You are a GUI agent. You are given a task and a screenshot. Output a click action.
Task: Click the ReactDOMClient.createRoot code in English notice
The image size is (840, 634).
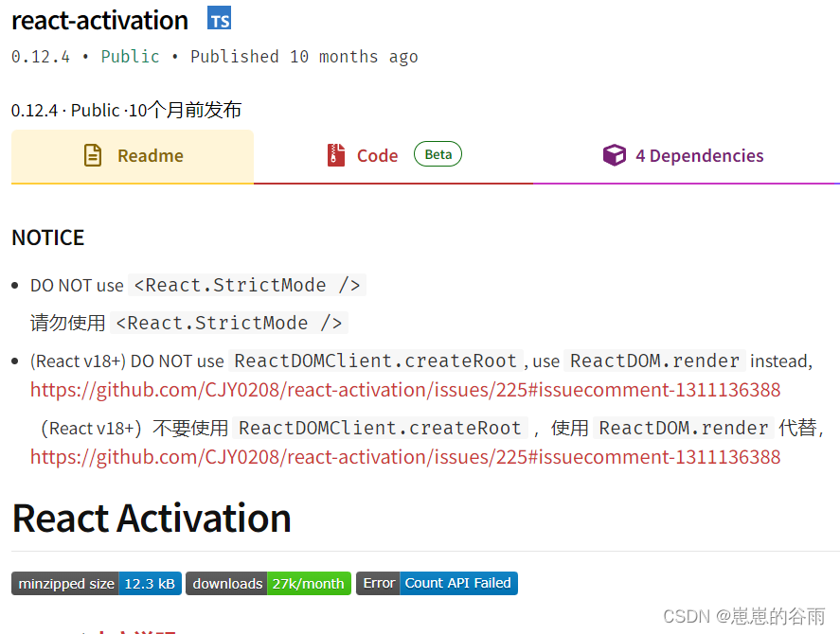(x=377, y=361)
